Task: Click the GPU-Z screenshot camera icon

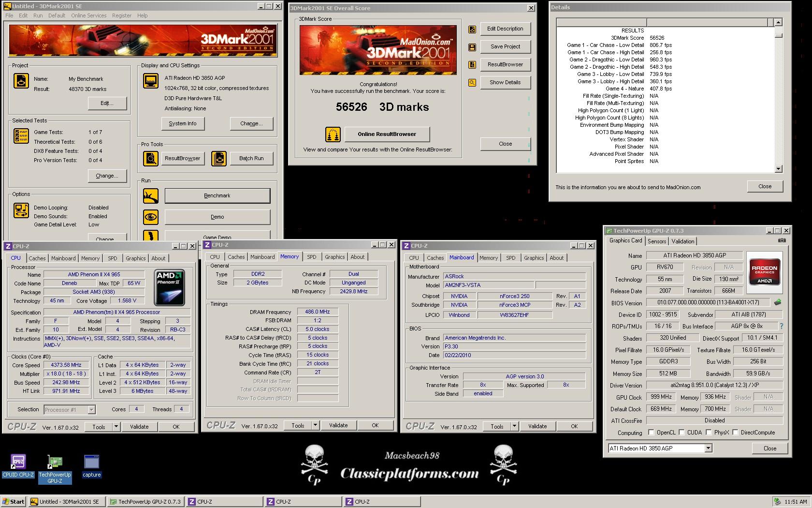Action: click(782, 240)
